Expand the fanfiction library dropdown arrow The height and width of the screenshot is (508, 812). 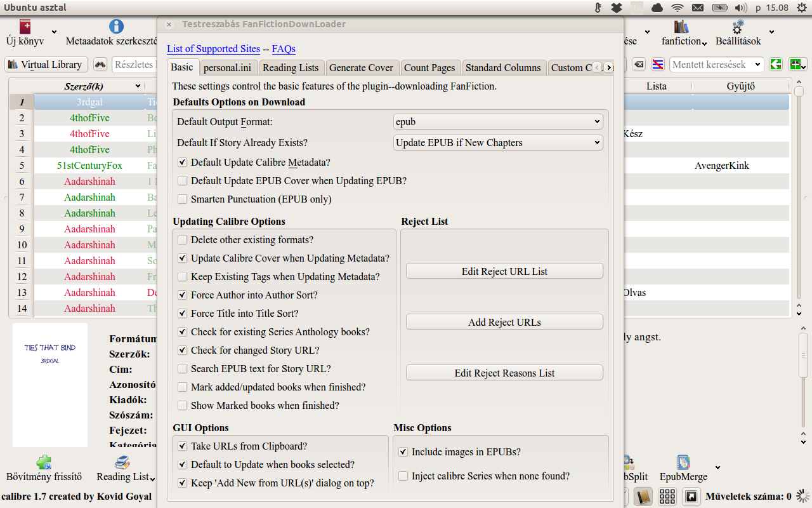point(705,43)
